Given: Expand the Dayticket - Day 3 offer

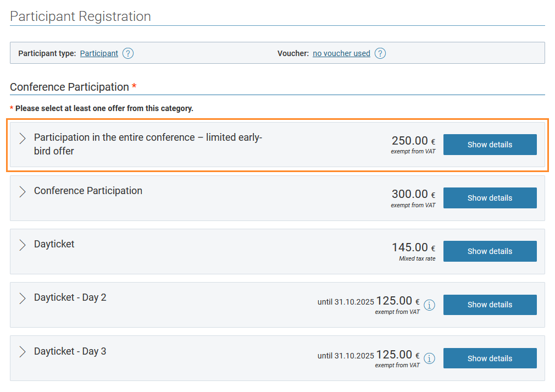Looking at the screenshot, I should point(22,352).
